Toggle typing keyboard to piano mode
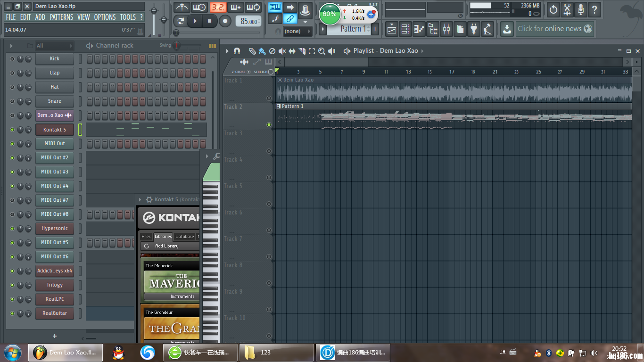 click(275, 7)
